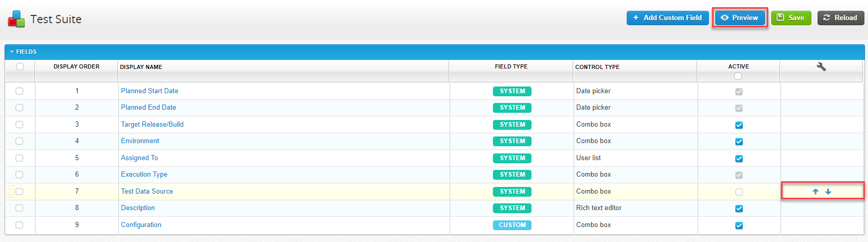Click the Test Suite page title

point(56,19)
